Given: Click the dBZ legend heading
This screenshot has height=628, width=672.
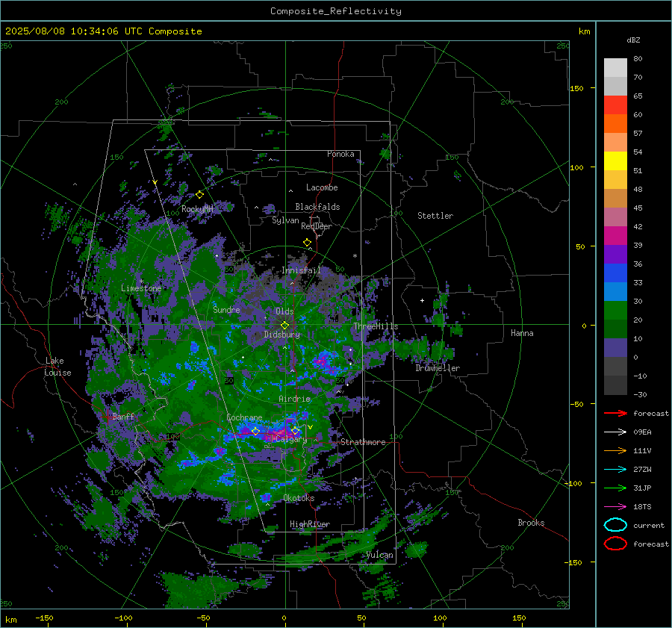Looking at the screenshot, I should click(633, 40).
